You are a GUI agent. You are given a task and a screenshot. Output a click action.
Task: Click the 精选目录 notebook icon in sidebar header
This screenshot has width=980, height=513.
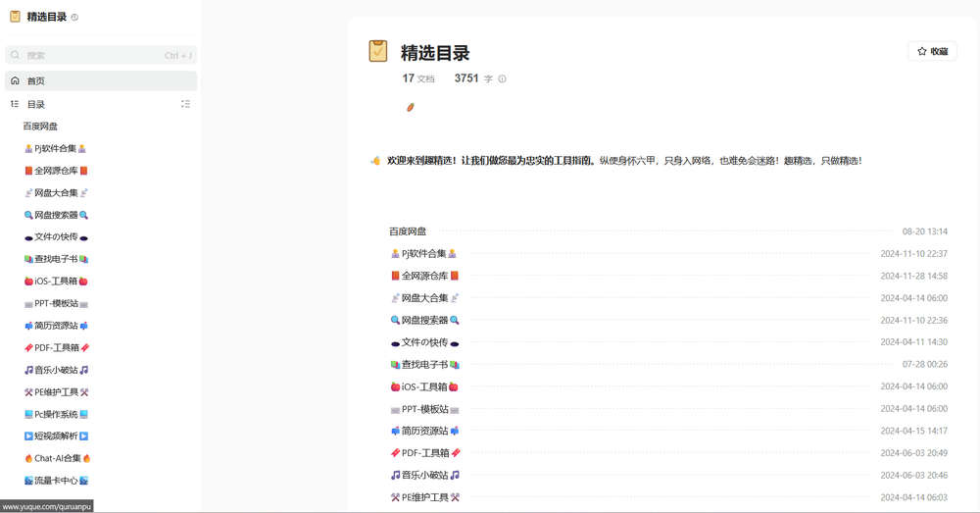pyautogui.click(x=15, y=17)
